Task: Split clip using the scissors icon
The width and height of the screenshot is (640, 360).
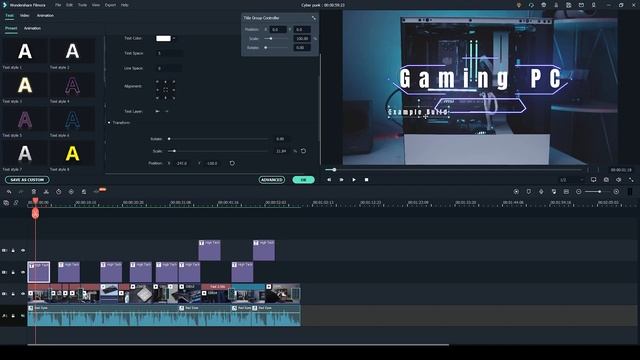Action: [46, 191]
